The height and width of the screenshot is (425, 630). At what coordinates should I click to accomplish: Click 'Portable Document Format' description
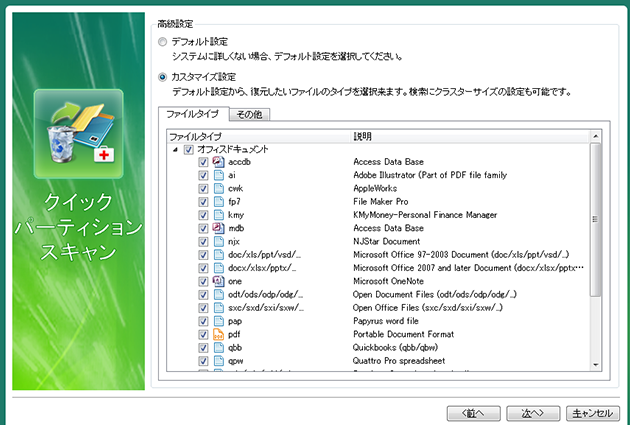click(x=403, y=334)
